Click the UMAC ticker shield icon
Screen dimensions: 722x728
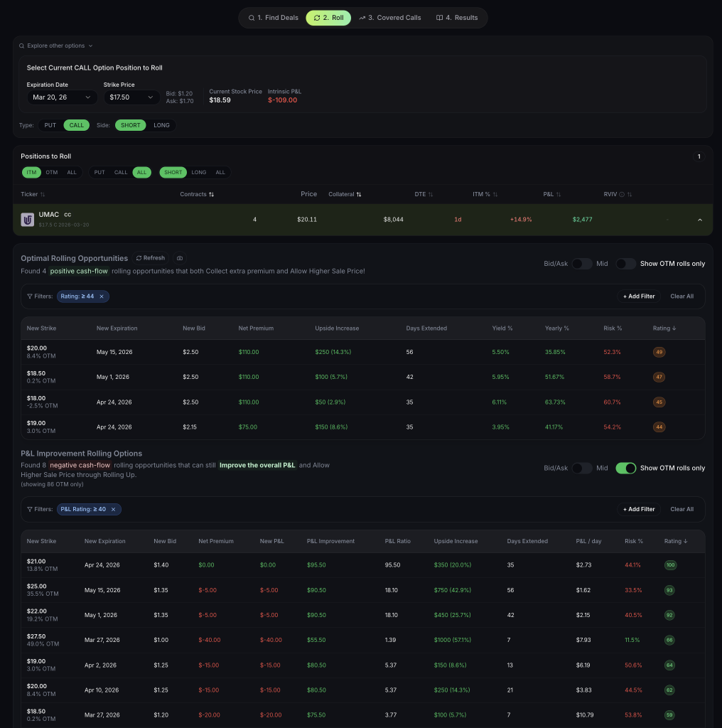(x=27, y=219)
